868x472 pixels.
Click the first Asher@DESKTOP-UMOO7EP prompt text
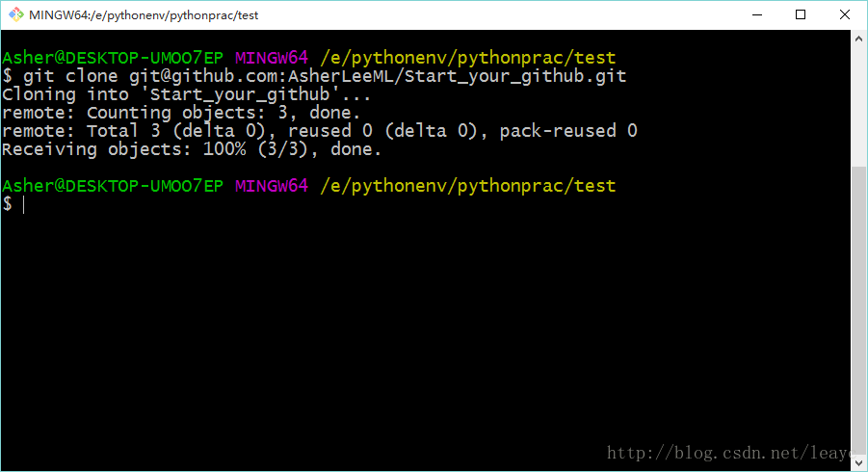113,58
